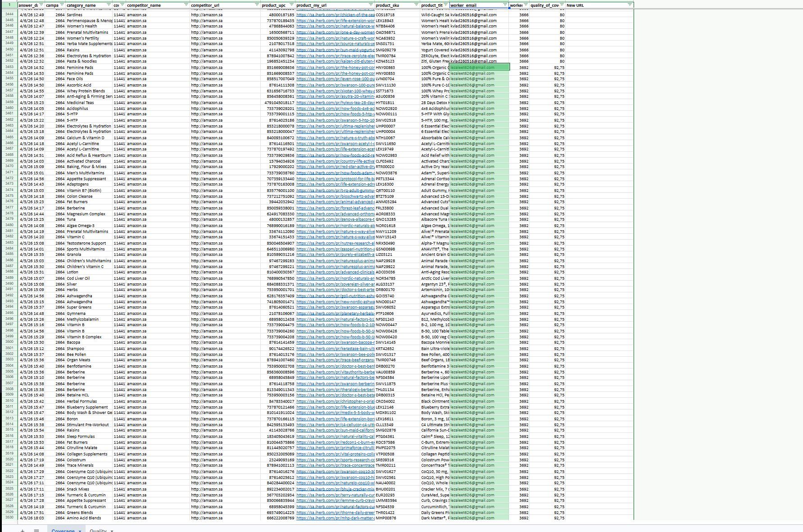Select the 'Bee Pollen' category cell

point(89,354)
